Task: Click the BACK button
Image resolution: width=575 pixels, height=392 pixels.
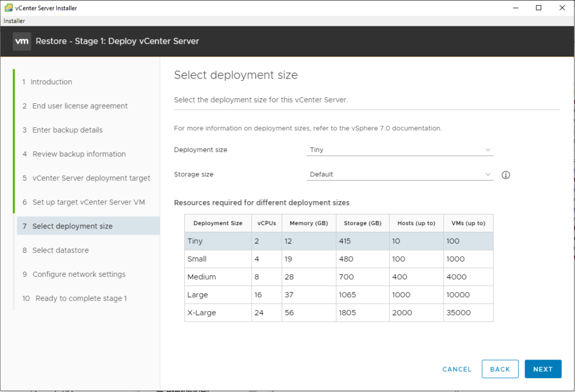Action: coord(500,369)
